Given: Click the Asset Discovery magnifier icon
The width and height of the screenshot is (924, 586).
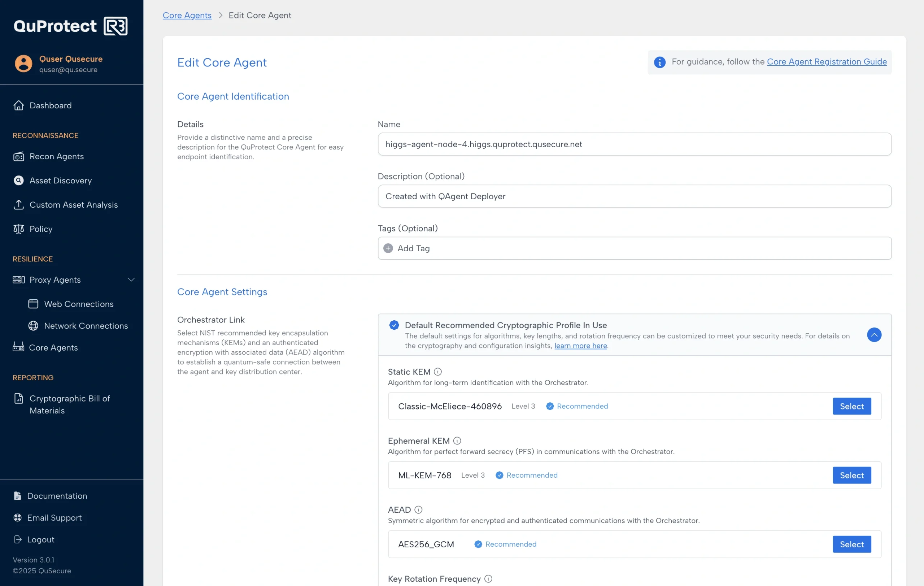Looking at the screenshot, I should 18,181.
